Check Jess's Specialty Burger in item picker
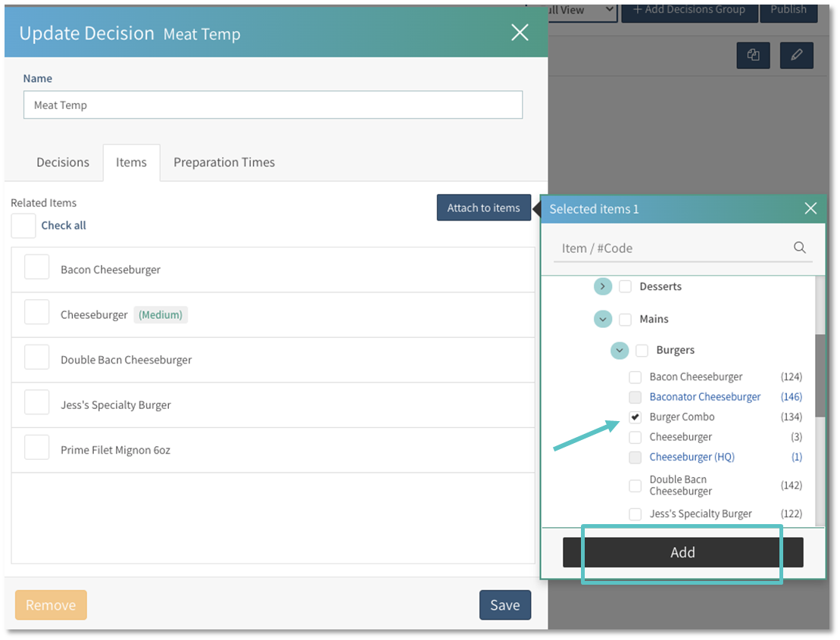 click(635, 514)
